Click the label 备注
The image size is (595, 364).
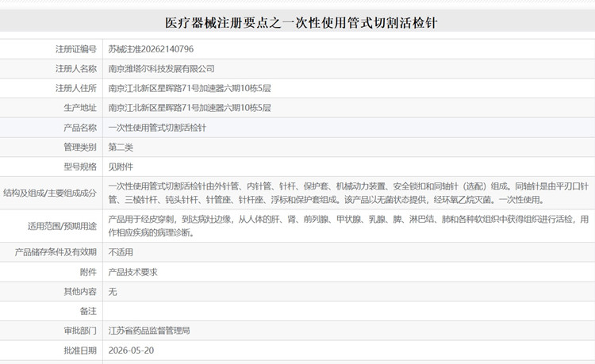pos(88,311)
